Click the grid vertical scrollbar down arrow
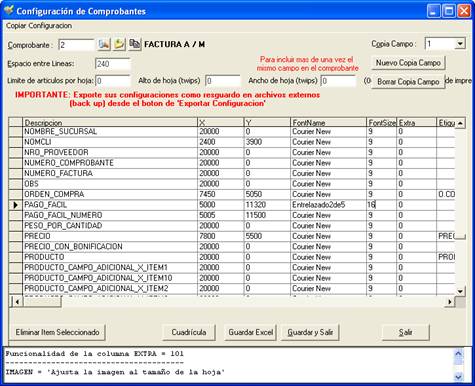Image resolution: width=475 pixels, height=386 pixels. pos(460,291)
